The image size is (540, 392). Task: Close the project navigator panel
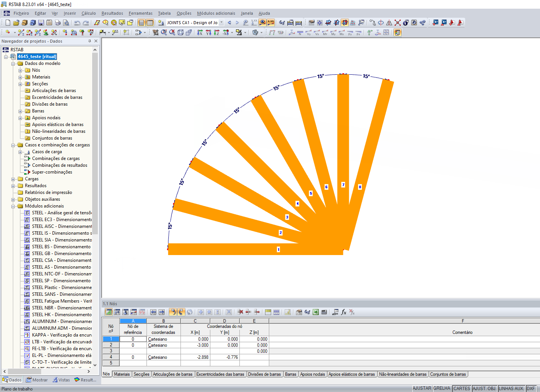coord(96,41)
